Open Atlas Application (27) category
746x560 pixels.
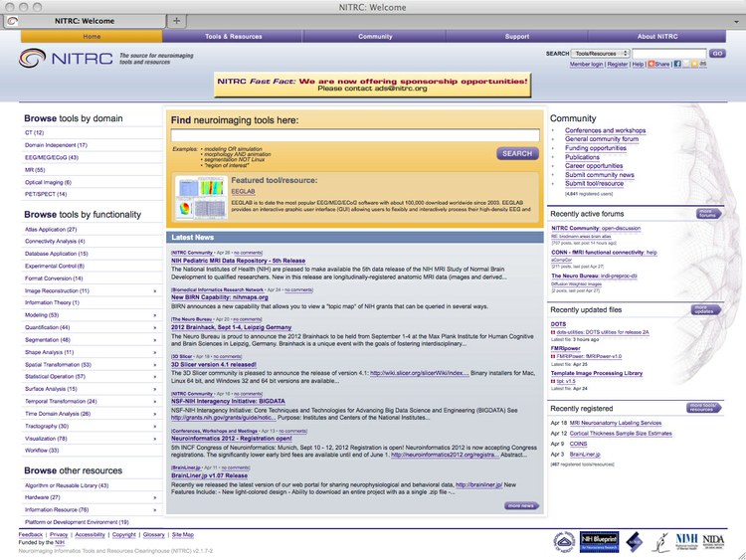pos(51,230)
